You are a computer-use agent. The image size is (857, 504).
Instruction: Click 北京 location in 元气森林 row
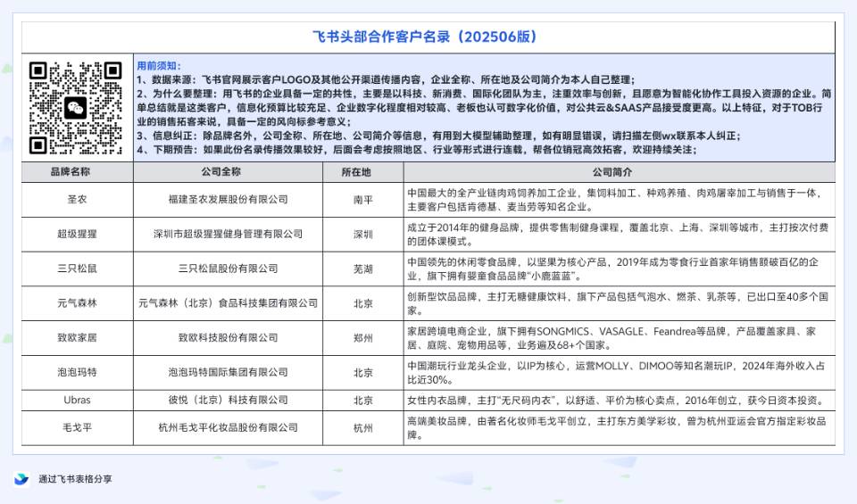pyautogui.click(x=363, y=303)
